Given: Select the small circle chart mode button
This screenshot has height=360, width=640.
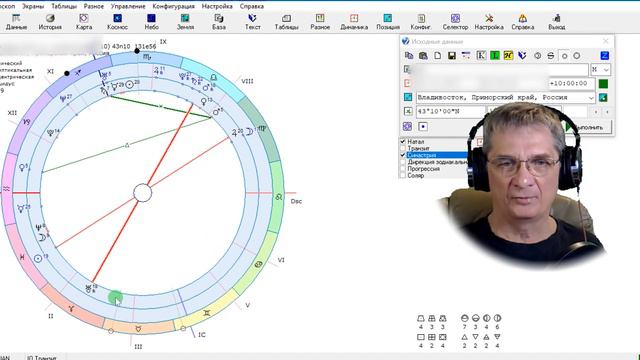Looking at the screenshot, I should tap(564, 56).
